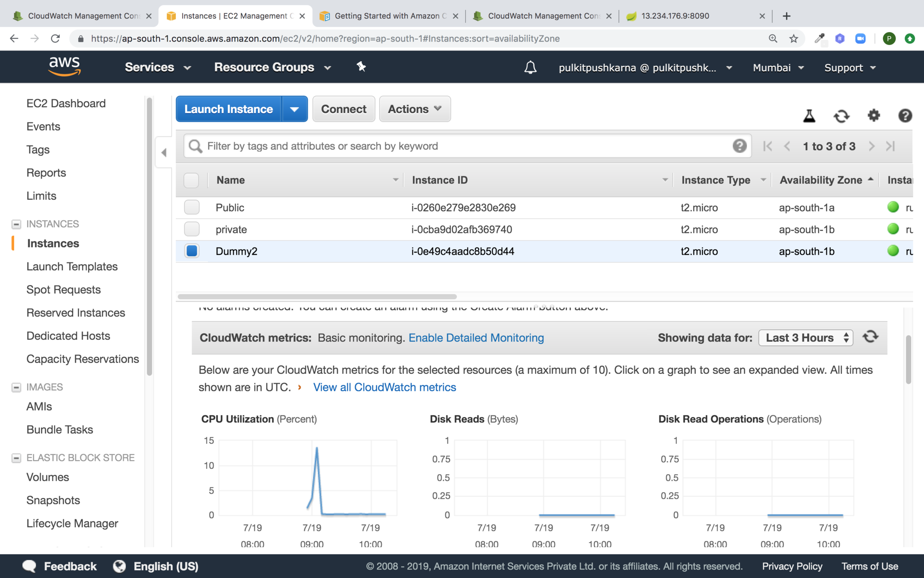Change the Last 3 Hours range selector

806,338
